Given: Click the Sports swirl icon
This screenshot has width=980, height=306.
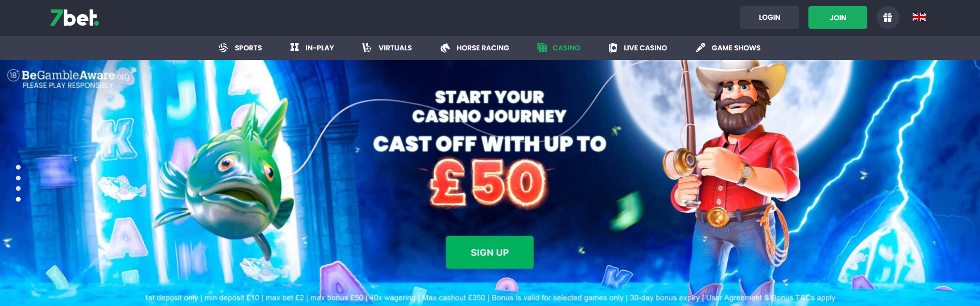Looking at the screenshot, I should pos(223,48).
